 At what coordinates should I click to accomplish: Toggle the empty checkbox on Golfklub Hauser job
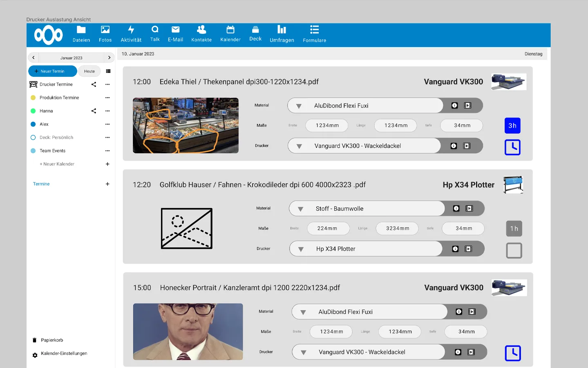click(514, 250)
